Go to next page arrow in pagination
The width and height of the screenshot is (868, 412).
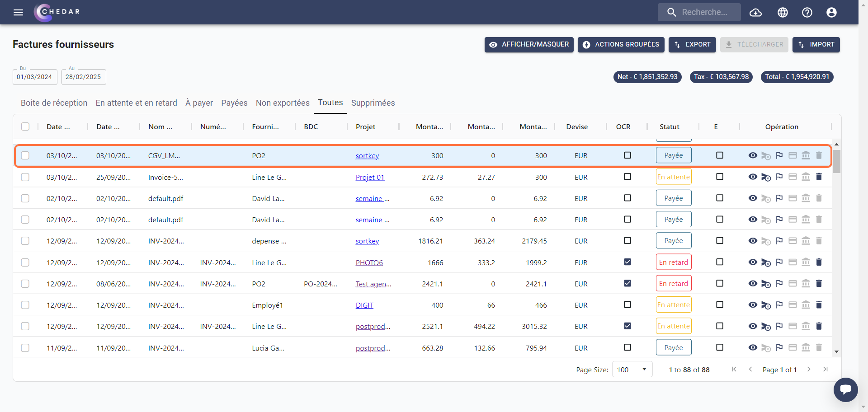coord(809,369)
